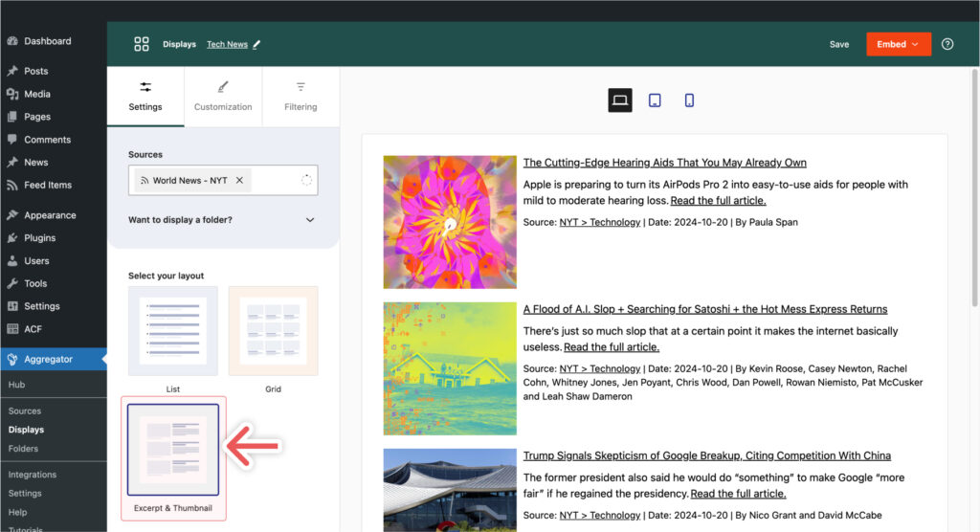Go to Displays breadcrumb
Screen dimensions: 980x532
[x=179, y=44]
